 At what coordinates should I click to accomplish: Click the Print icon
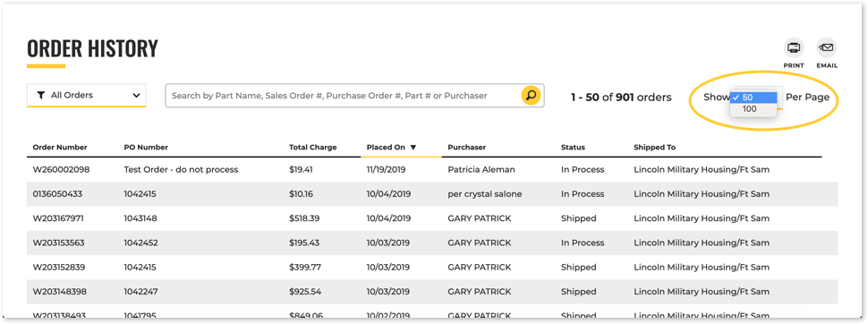[794, 47]
